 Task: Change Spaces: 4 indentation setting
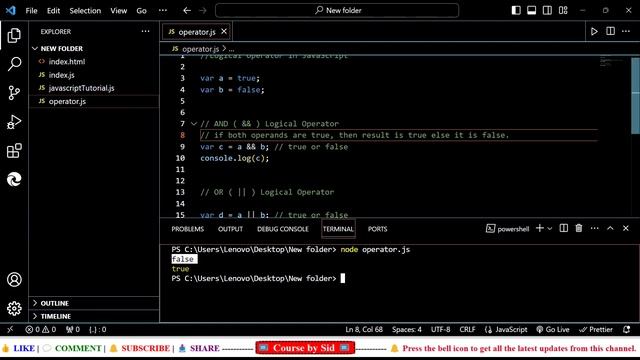[x=407, y=329]
